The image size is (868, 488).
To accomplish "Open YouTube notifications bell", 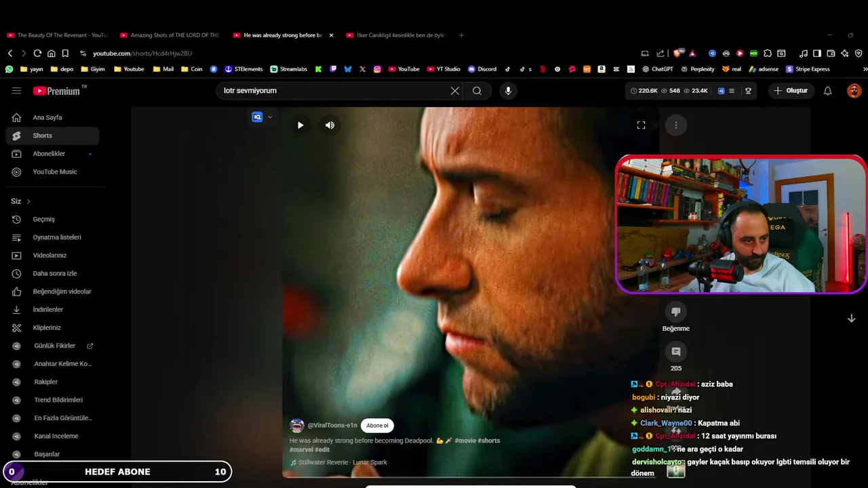I will click(x=827, y=91).
